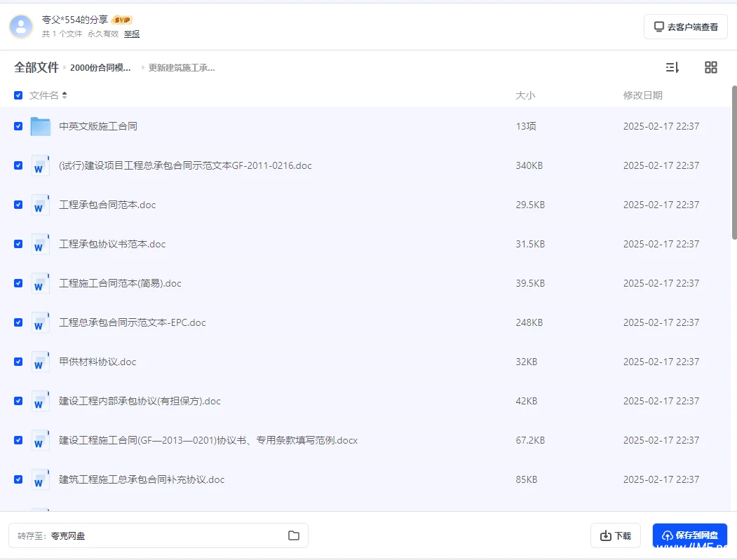Screen dimensions: 737x560
Task: Click the sort order icon
Action: (672, 67)
